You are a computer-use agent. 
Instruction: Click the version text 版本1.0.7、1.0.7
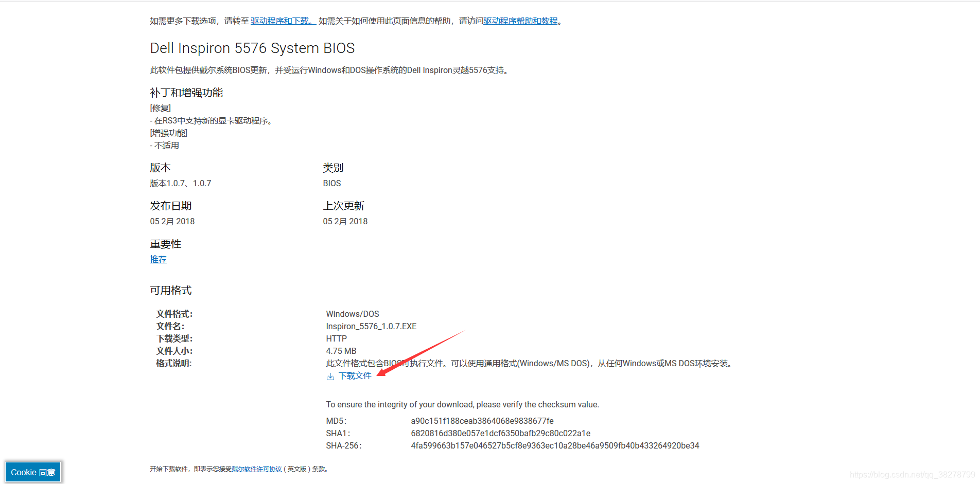(181, 184)
